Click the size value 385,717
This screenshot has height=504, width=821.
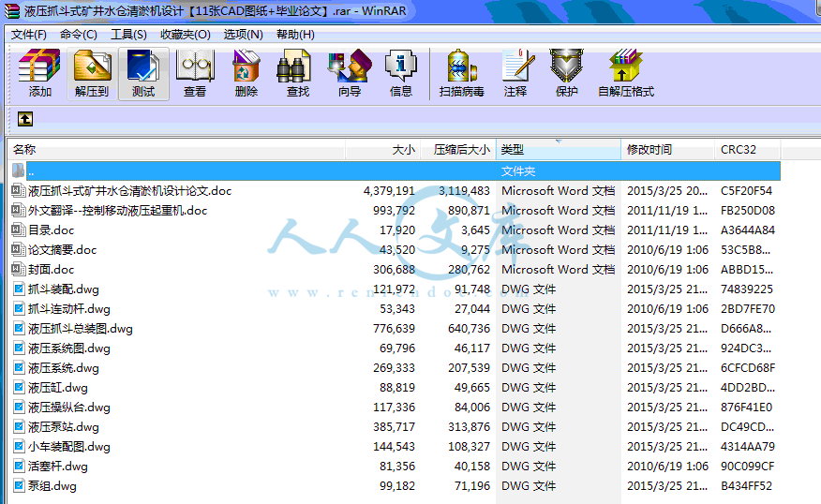coord(394,427)
